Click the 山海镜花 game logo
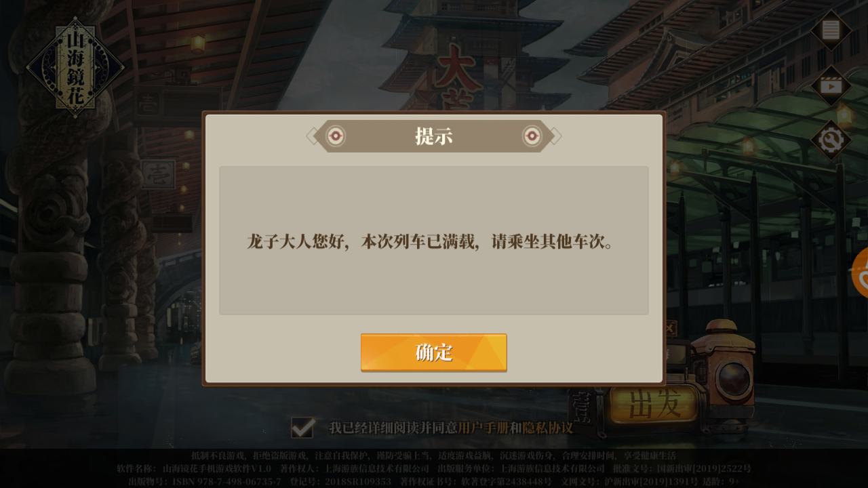Viewport: 868px width, 488px height. coord(75,68)
